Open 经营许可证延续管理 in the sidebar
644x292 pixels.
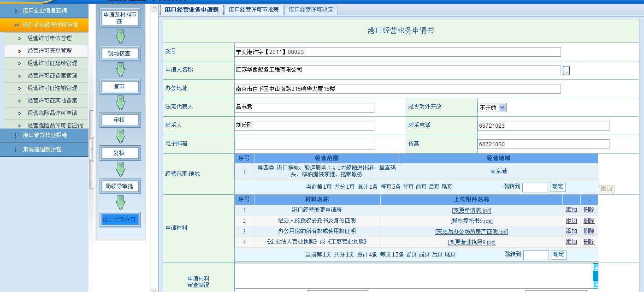(x=52, y=63)
